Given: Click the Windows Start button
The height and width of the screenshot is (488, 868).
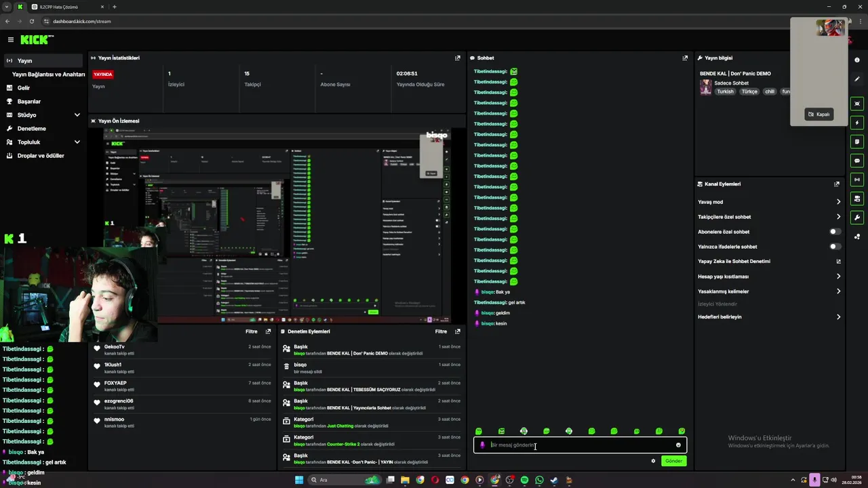Looking at the screenshot, I should [x=299, y=480].
